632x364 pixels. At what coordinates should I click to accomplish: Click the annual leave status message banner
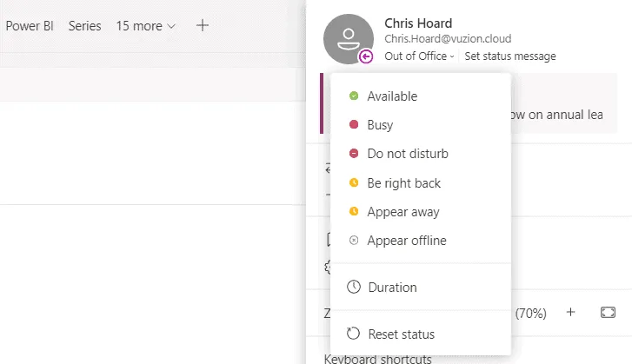point(565,113)
